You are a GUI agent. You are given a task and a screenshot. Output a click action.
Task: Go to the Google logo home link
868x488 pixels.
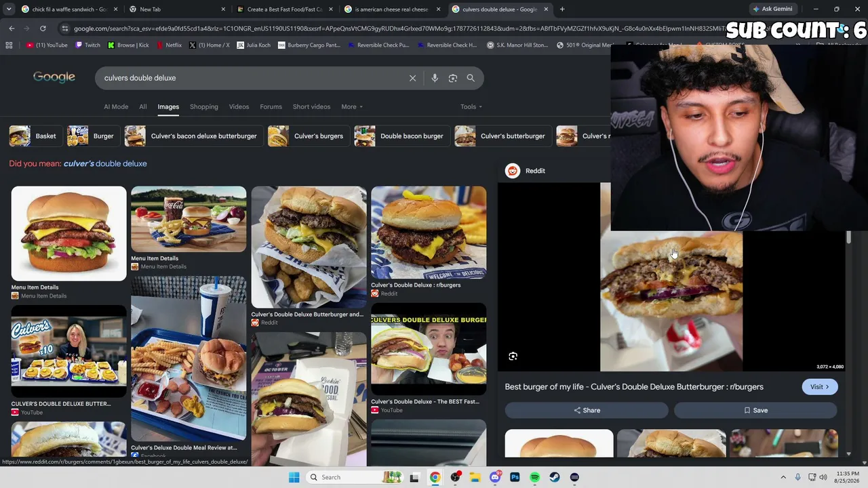(54, 77)
